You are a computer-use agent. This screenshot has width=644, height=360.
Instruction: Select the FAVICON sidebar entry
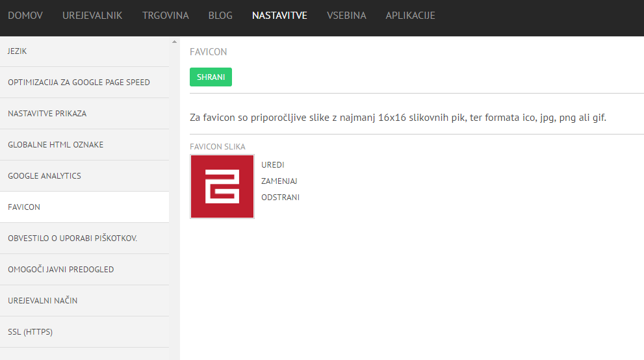[84, 207]
